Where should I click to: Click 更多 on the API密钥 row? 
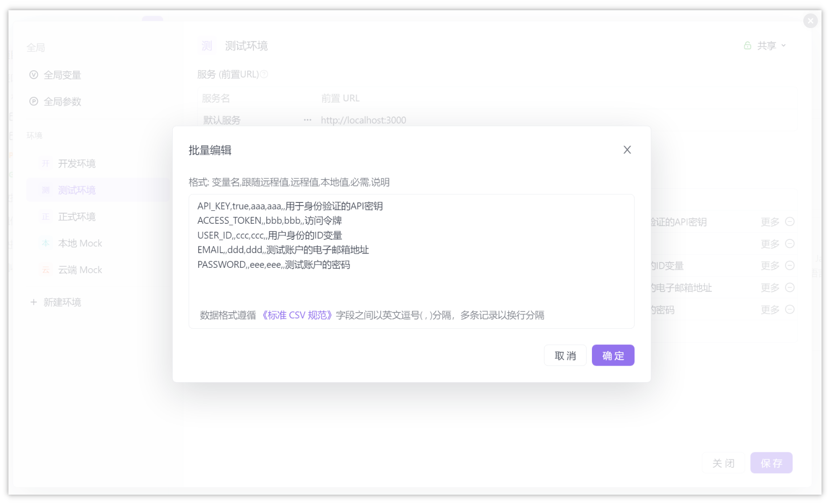[x=770, y=222]
